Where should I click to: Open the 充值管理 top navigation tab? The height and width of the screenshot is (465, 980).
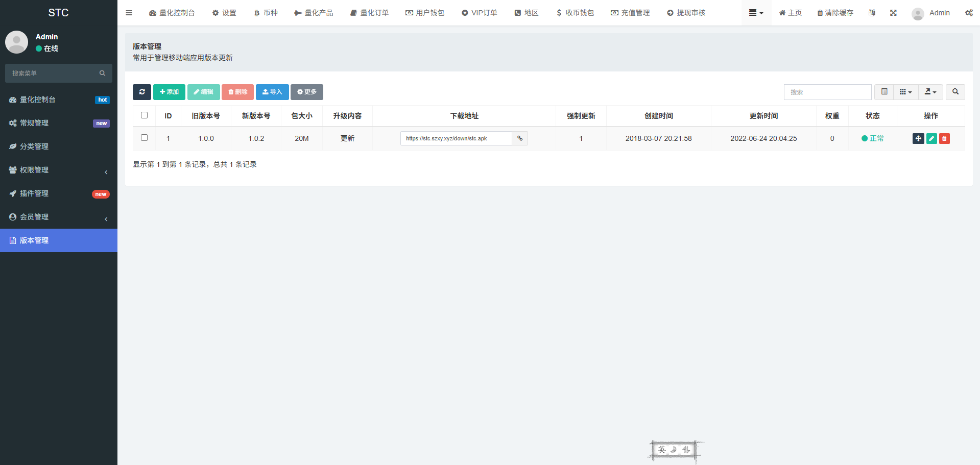(630, 13)
